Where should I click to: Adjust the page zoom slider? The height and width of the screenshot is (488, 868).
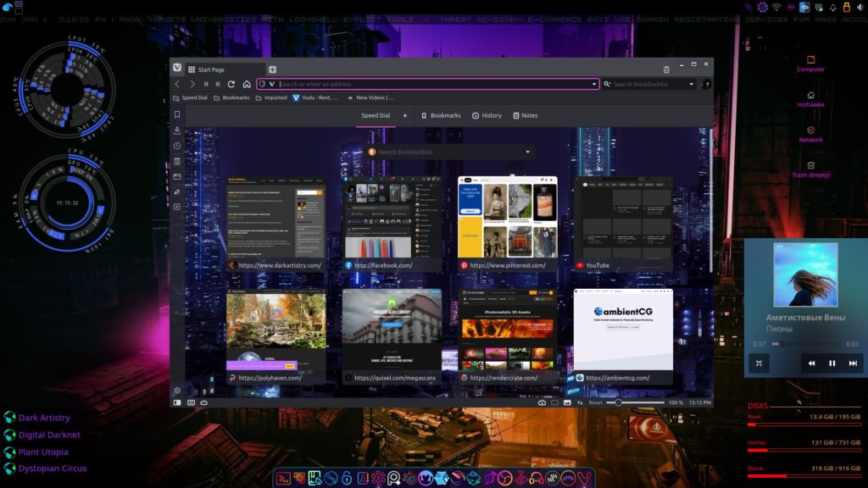click(x=620, y=402)
